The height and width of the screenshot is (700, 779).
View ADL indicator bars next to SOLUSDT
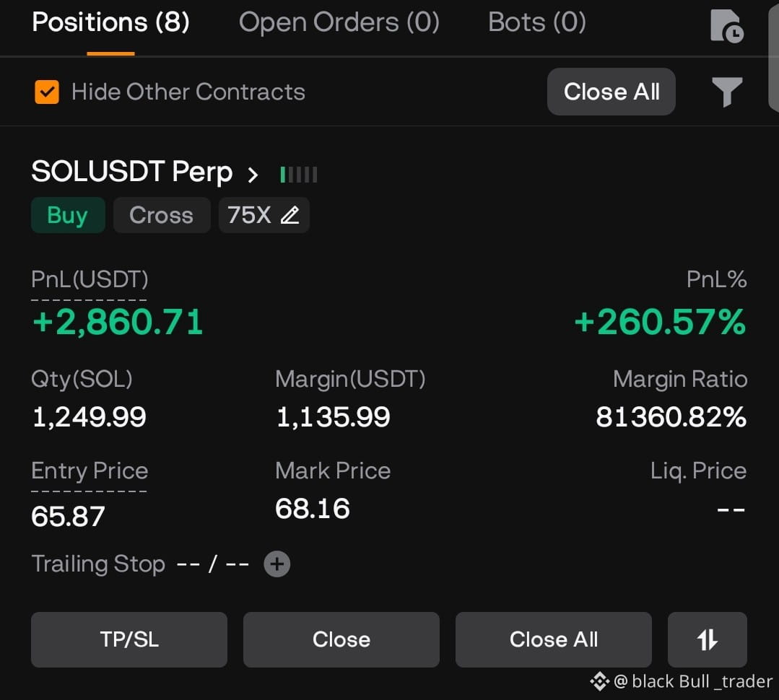pos(299,174)
